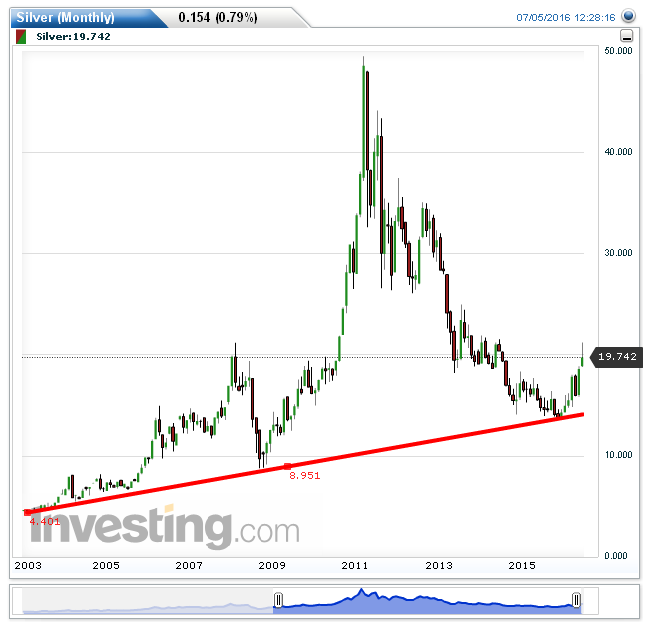The image size is (650, 627).
Task: Click the 0.000 price axis label
Action: (x=616, y=556)
